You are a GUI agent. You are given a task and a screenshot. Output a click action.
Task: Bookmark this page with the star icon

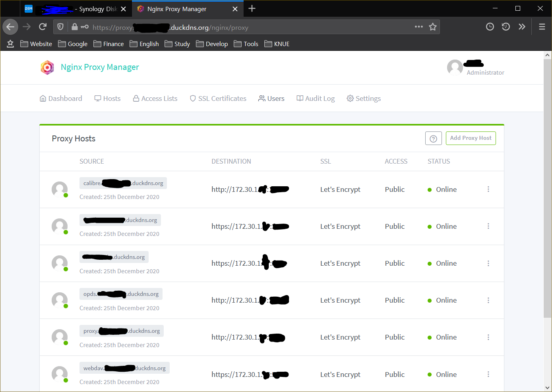[433, 27]
